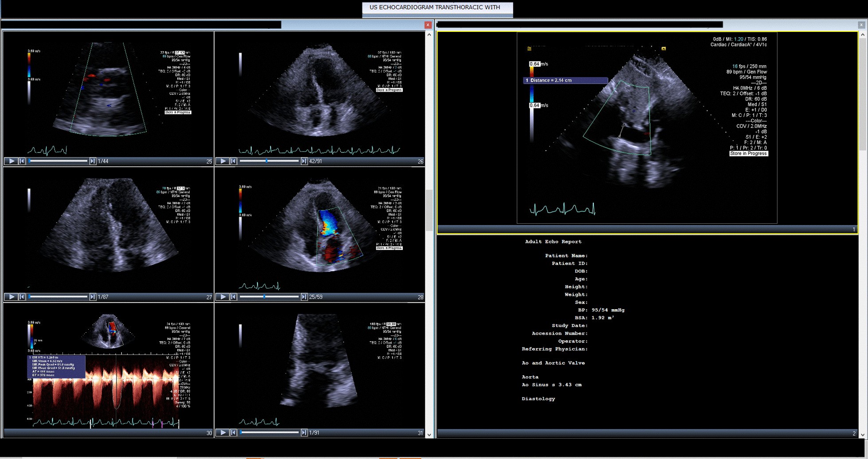Play clip 28 with the play button
The width and height of the screenshot is (868, 459).
pyautogui.click(x=223, y=297)
